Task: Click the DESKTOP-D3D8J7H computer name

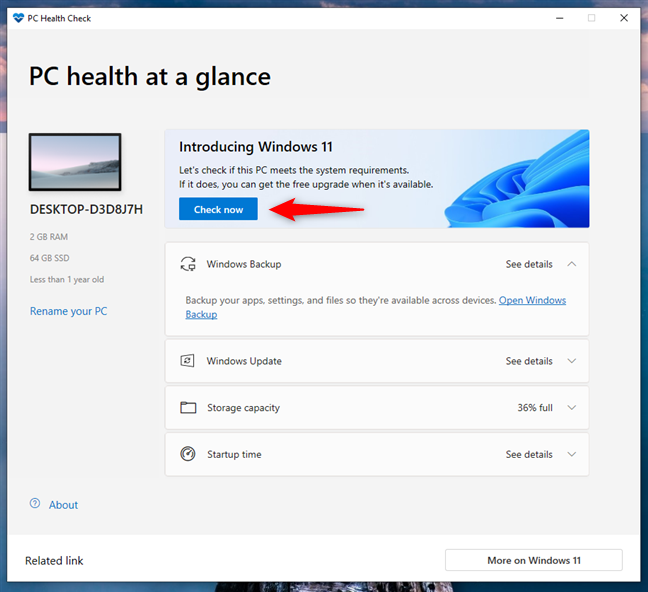Action: 86,210
